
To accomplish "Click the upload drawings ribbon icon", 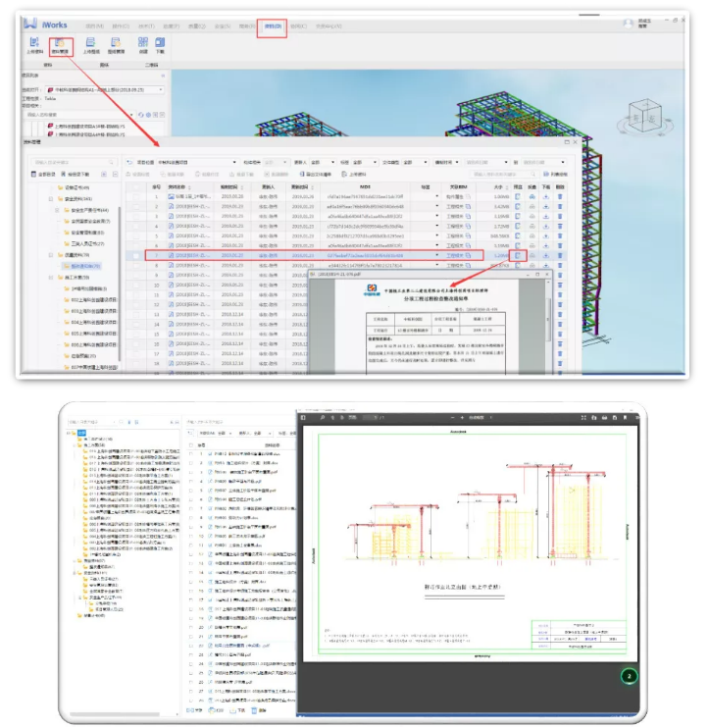I will click(90, 43).
